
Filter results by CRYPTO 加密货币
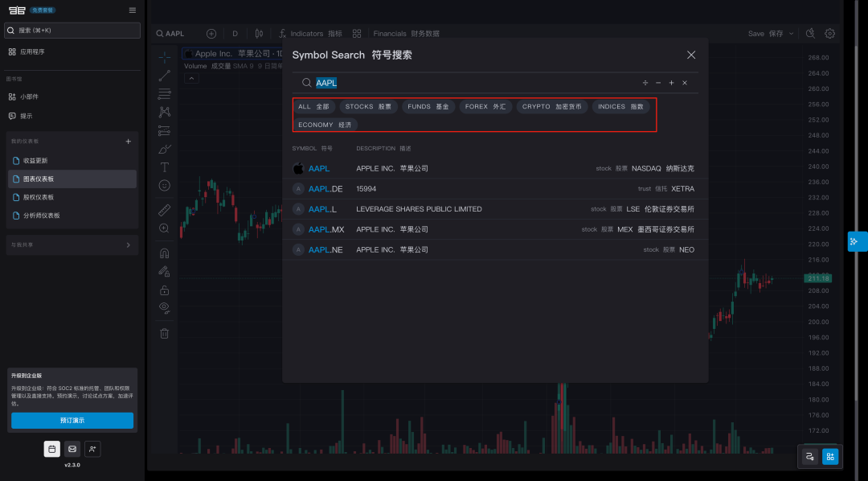point(552,106)
